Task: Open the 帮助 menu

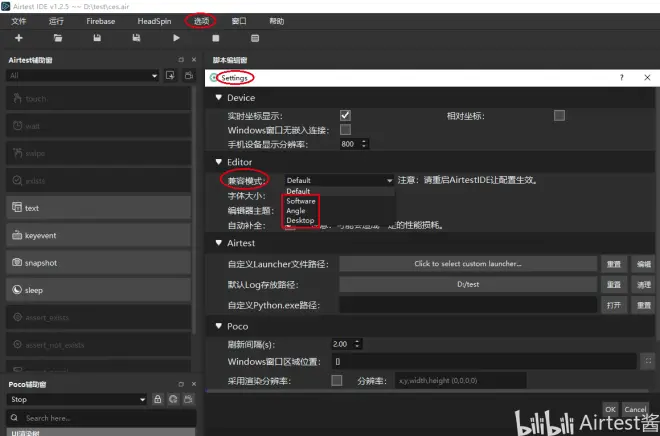Action: (277, 21)
